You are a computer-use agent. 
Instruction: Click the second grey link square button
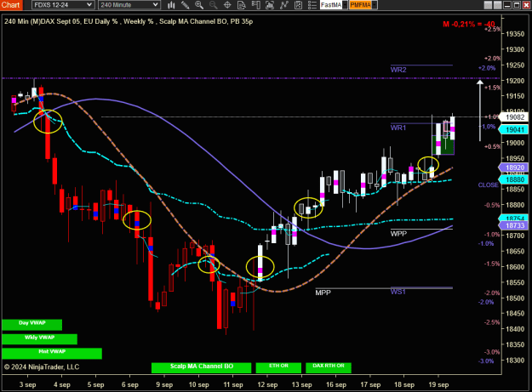pos(498,5)
